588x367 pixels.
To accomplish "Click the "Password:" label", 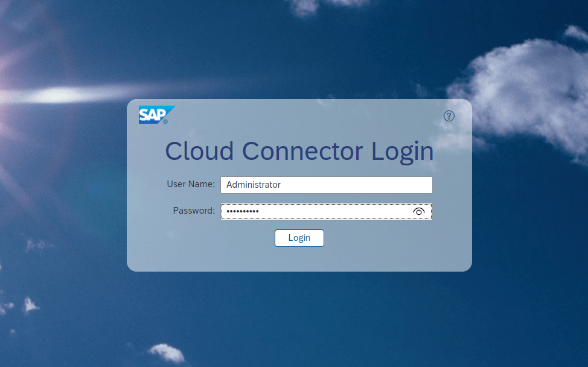I will click(x=194, y=211).
